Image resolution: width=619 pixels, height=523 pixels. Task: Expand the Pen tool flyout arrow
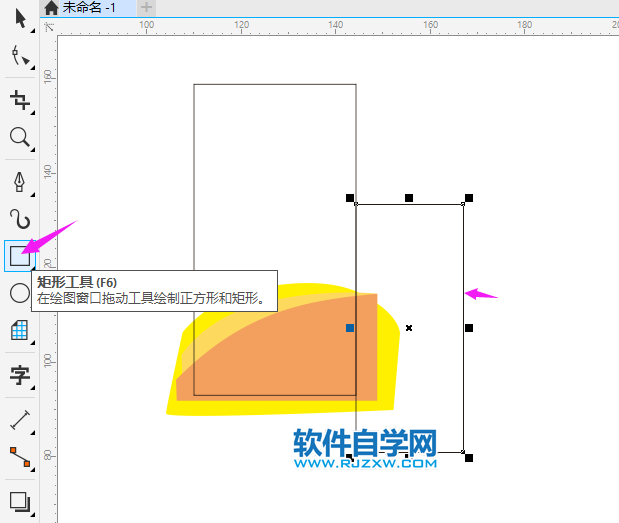(x=33, y=195)
